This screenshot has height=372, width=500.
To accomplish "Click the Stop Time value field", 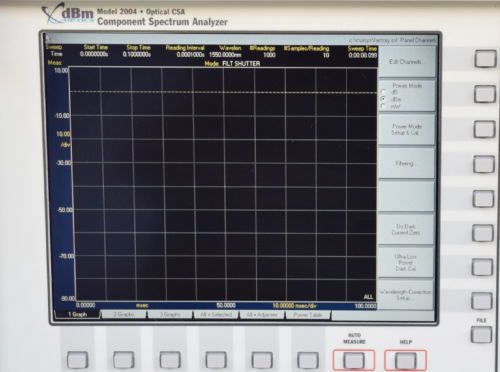I will click(137, 54).
